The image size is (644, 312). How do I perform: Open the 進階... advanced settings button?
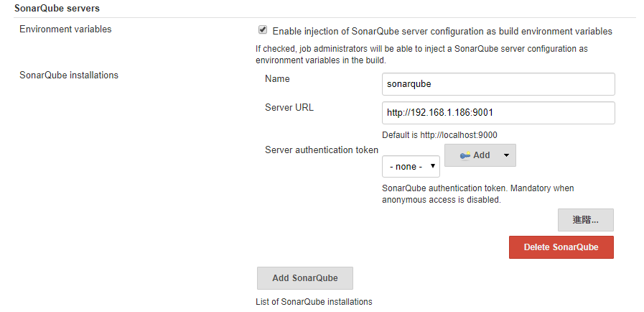click(586, 220)
